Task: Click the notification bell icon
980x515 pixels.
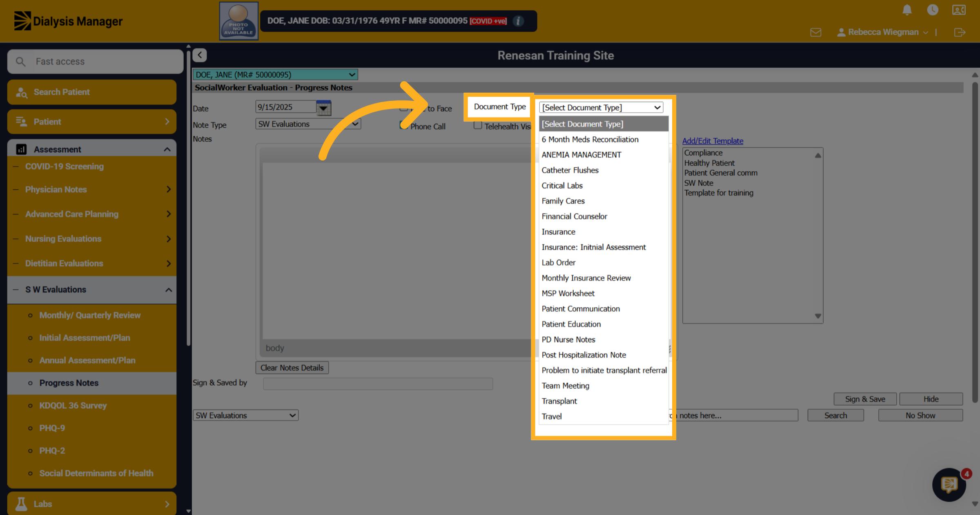Action: pos(907,10)
